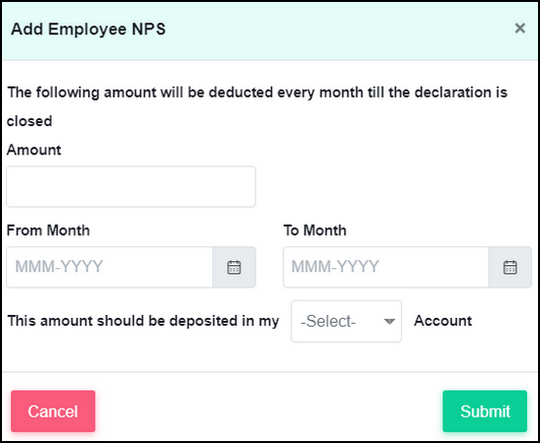The width and height of the screenshot is (540, 443).
Task: Close the Add Employee NPS dialog
Action: coord(520,28)
